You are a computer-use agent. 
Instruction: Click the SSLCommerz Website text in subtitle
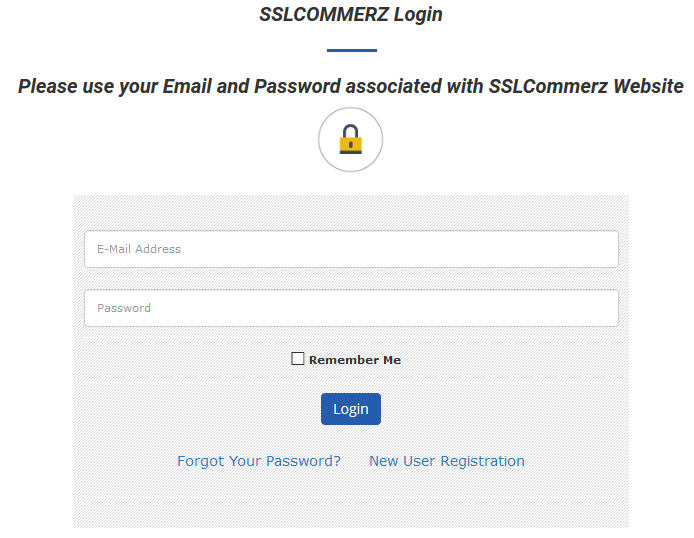point(586,86)
